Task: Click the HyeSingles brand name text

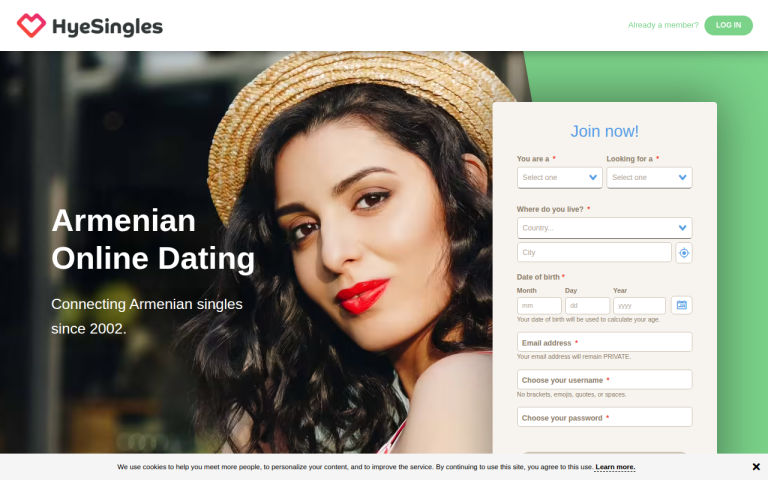Action: [x=107, y=27]
